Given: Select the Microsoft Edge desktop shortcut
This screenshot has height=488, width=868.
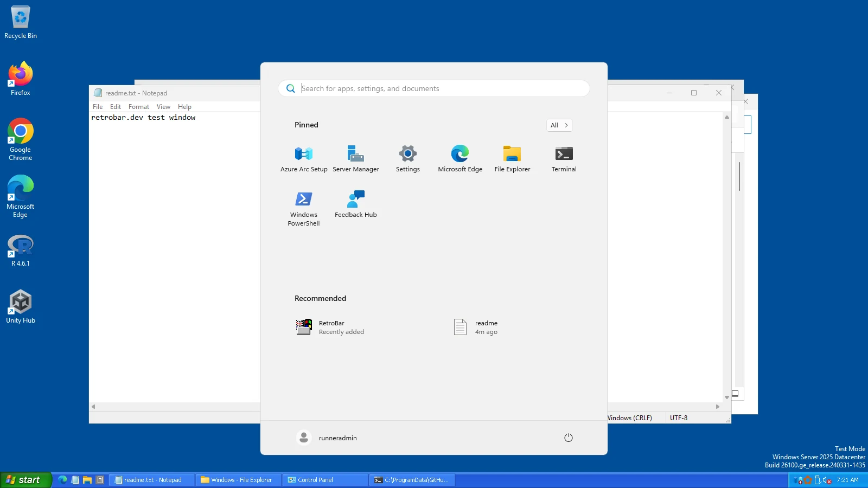Looking at the screenshot, I should (x=21, y=197).
